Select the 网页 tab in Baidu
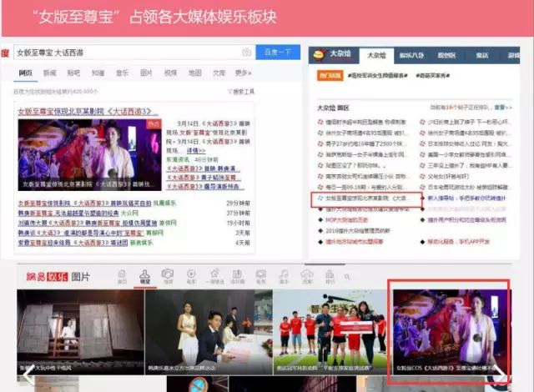Image resolution: width=534 pixels, height=392 pixels. (x=26, y=73)
